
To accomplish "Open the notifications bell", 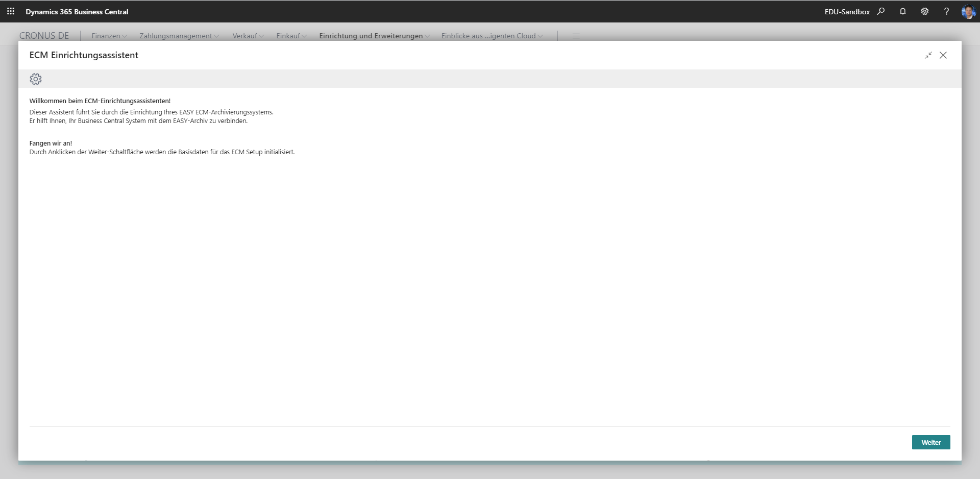I will [x=902, y=11].
